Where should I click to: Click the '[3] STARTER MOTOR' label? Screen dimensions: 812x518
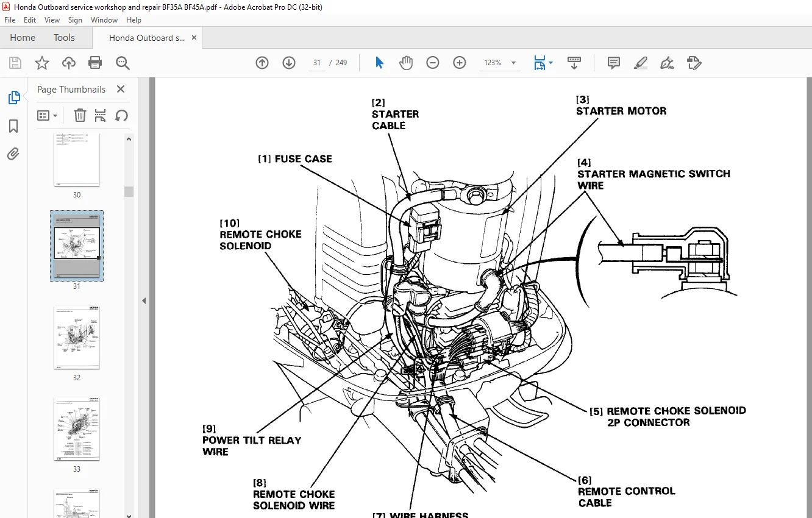click(621, 105)
